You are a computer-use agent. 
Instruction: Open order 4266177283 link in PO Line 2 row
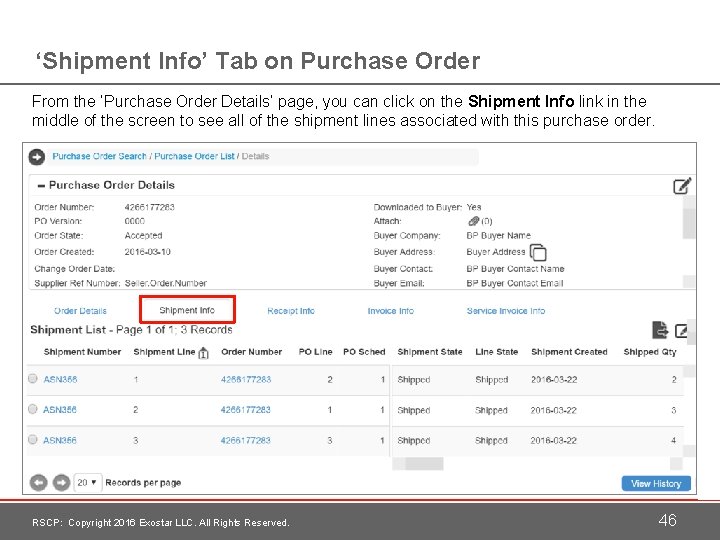246,379
